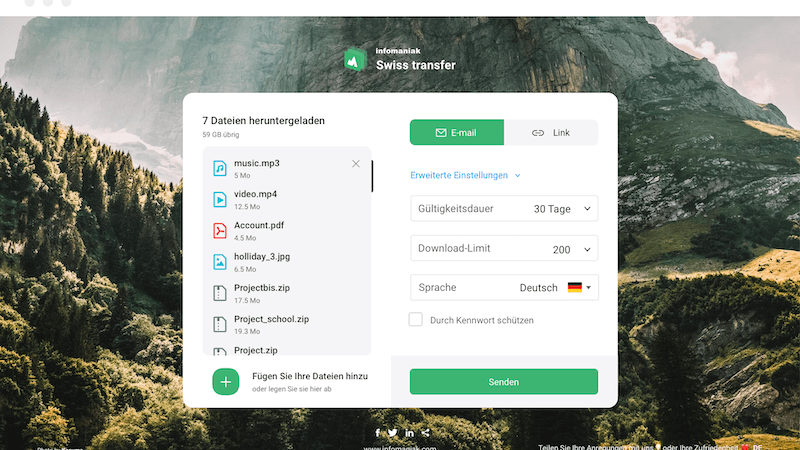Select the holliday_3.jpg file name
Screen dimensions: 800x450
[262, 257]
